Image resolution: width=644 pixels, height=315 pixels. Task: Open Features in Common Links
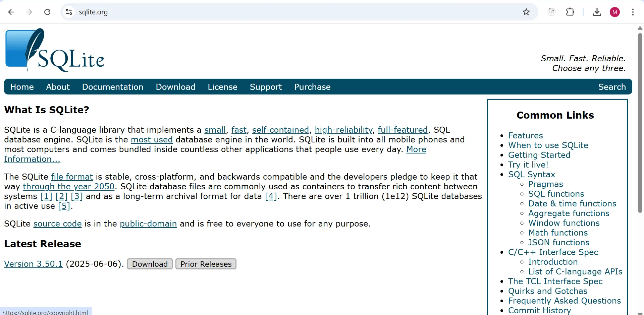[x=525, y=135]
